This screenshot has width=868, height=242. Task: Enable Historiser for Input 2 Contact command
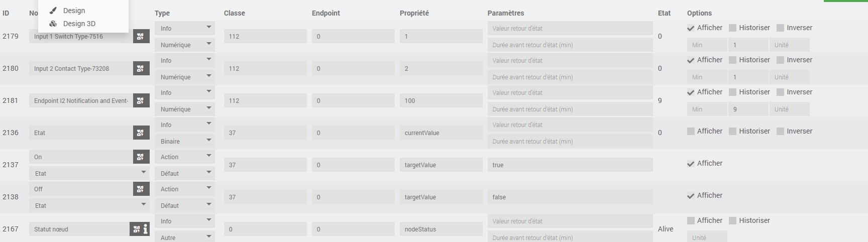(x=733, y=60)
